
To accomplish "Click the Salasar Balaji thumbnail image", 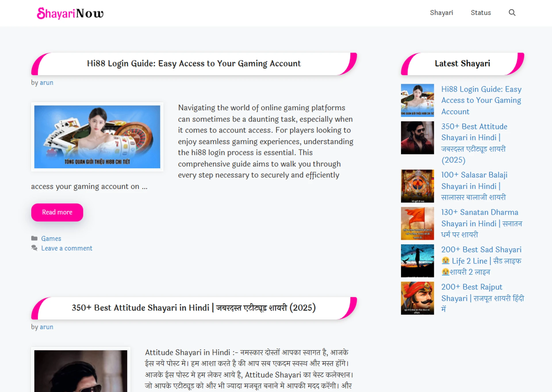I will pyautogui.click(x=417, y=186).
